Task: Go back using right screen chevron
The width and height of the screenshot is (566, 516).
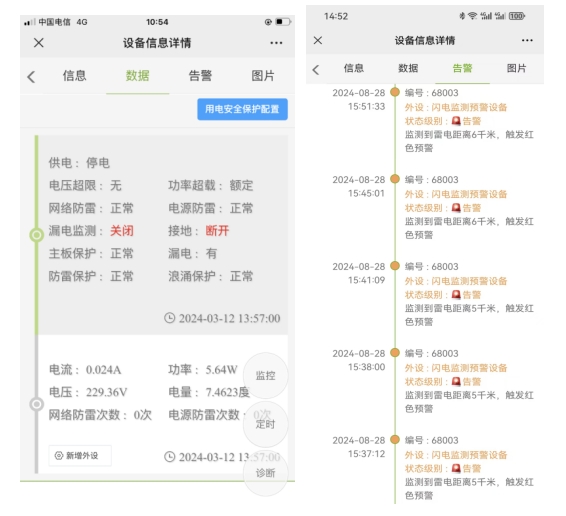Action: pos(316,69)
